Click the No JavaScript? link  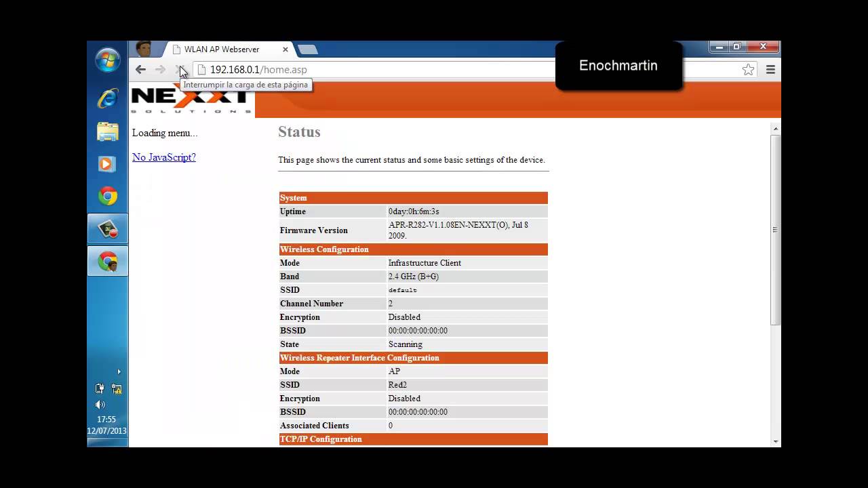pyautogui.click(x=164, y=157)
